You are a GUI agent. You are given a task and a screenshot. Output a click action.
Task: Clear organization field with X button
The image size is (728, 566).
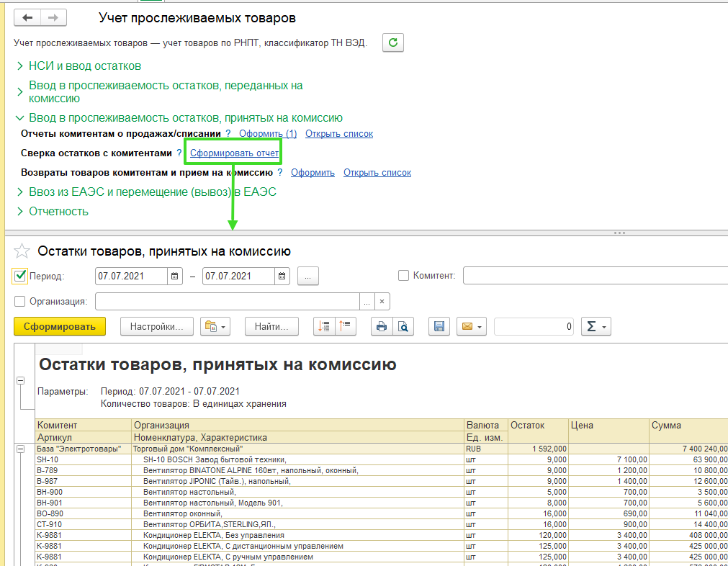[x=382, y=302]
